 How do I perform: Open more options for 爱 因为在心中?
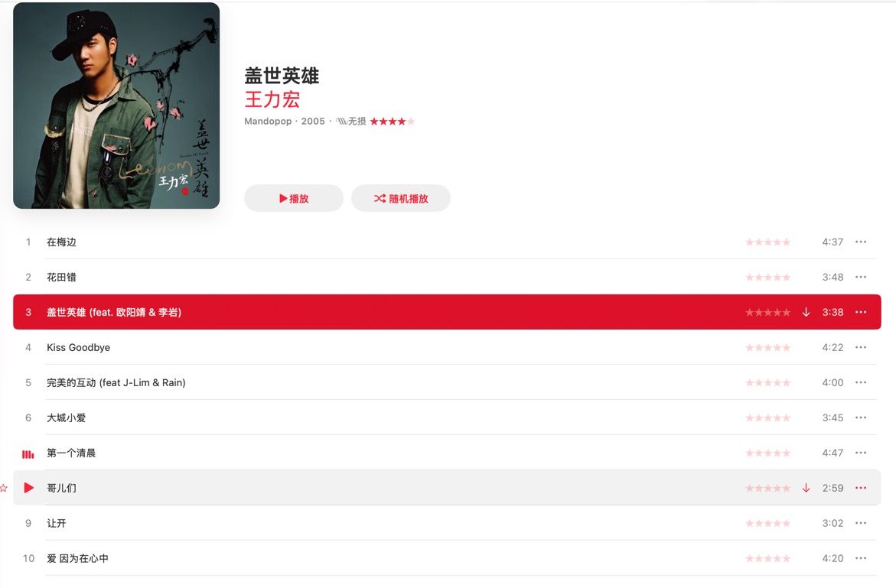tap(861, 558)
